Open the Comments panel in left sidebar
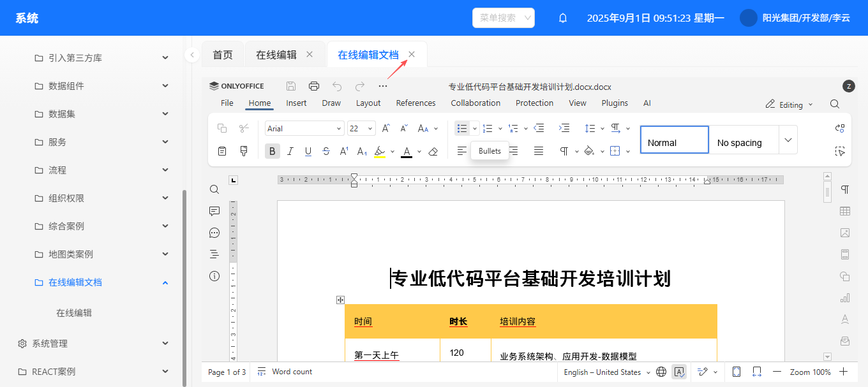The height and width of the screenshot is (387, 868). (x=214, y=211)
